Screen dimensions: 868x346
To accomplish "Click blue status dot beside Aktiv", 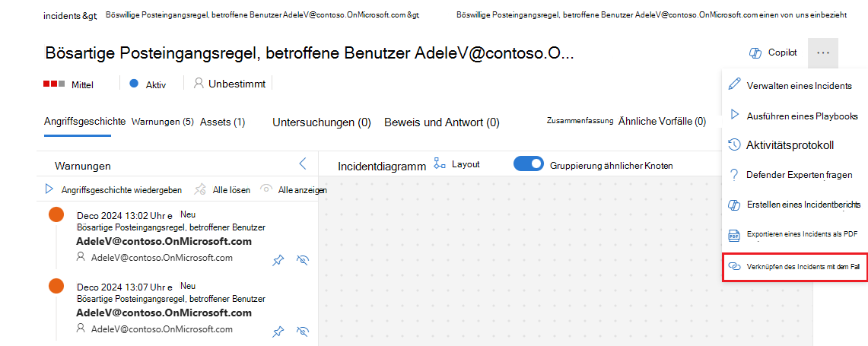I will (133, 84).
